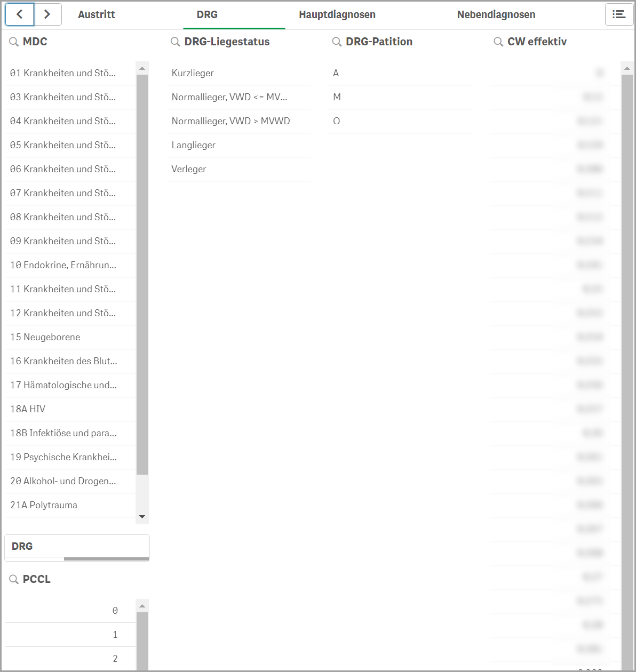Click search icon beside DRG-Patition
This screenshot has height=672, width=636.
pos(337,42)
